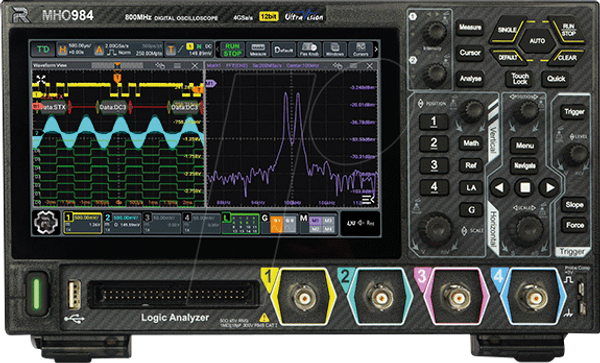Image resolution: width=600 pixels, height=363 pixels.
Task: Push the Trigger menu hardware button
Action: (x=574, y=112)
